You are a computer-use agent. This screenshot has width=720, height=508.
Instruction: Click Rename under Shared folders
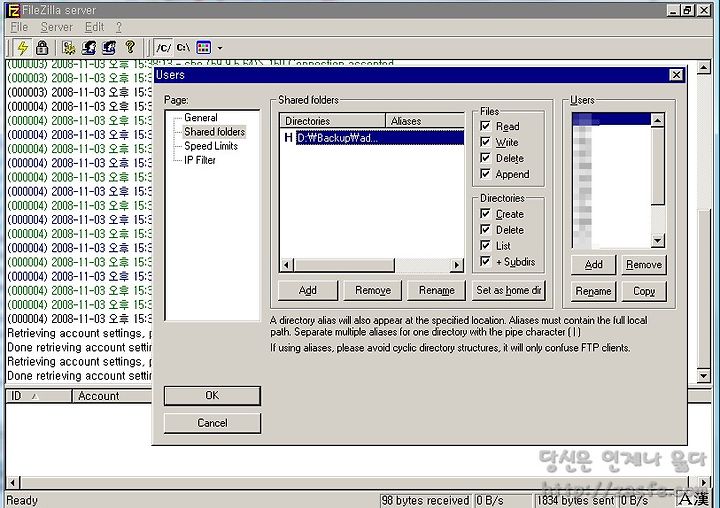(436, 290)
